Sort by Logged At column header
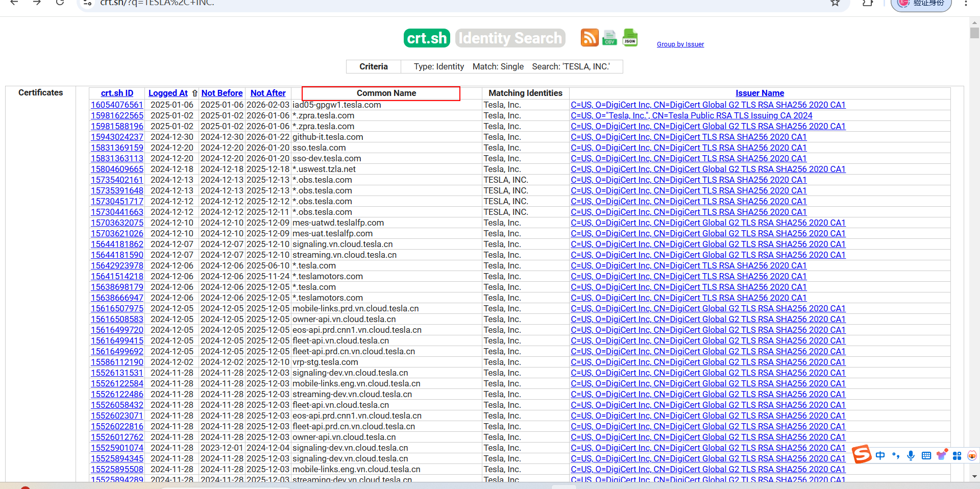Viewport: 980px width, 489px height. click(x=168, y=93)
